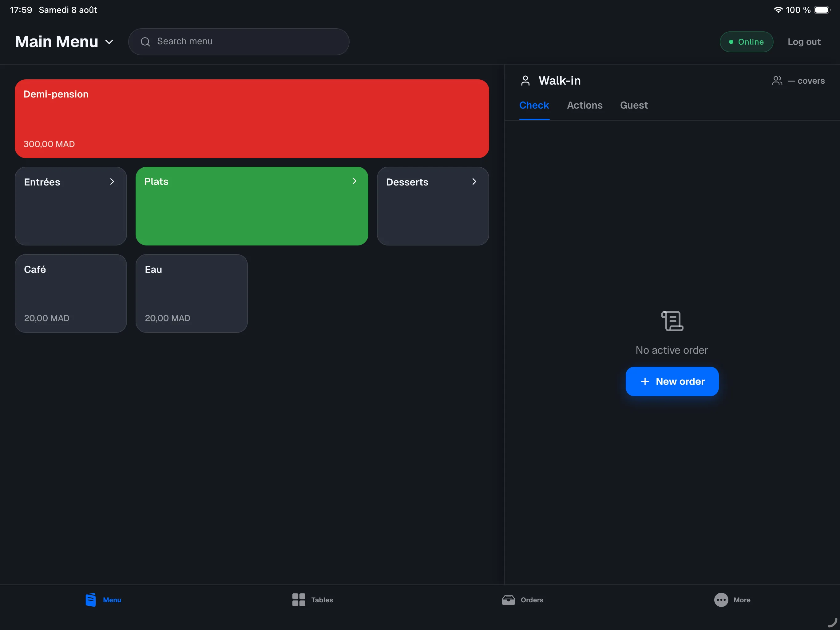Focus the Search menu field
The height and width of the screenshot is (630, 840).
[x=239, y=42]
